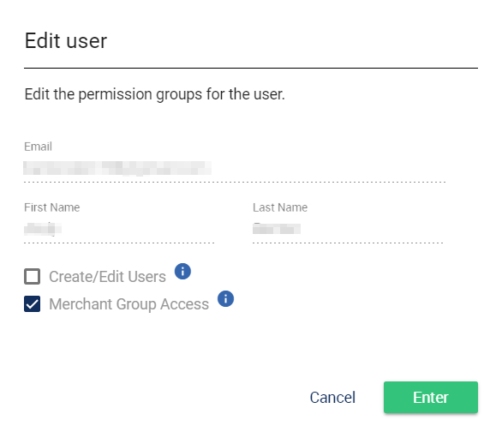Image resolution: width=502 pixels, height=438 pixels.
Task: Click the permission groups description text
Action: pyautogui.click(x=155, y=94)
